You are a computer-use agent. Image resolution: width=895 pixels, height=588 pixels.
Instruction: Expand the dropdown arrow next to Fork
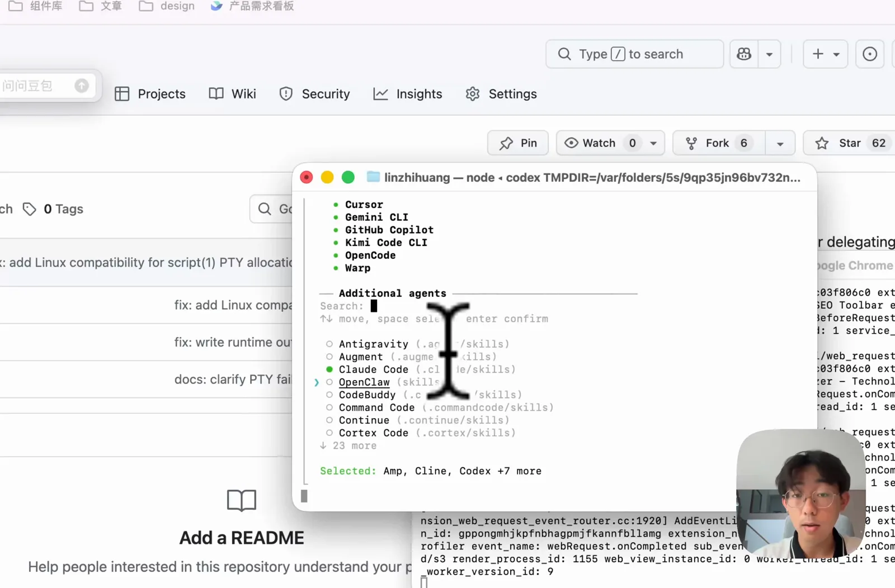(x=780, y=143)
